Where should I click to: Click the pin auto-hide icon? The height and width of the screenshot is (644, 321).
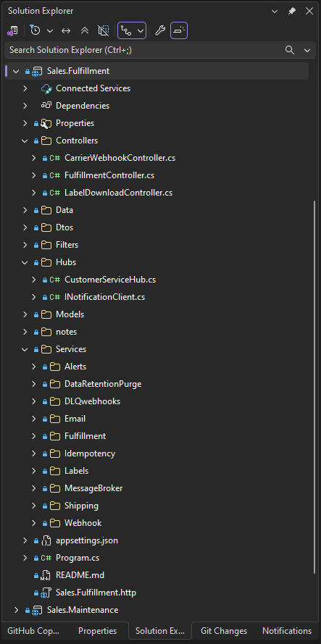click(x=292, y=12)
